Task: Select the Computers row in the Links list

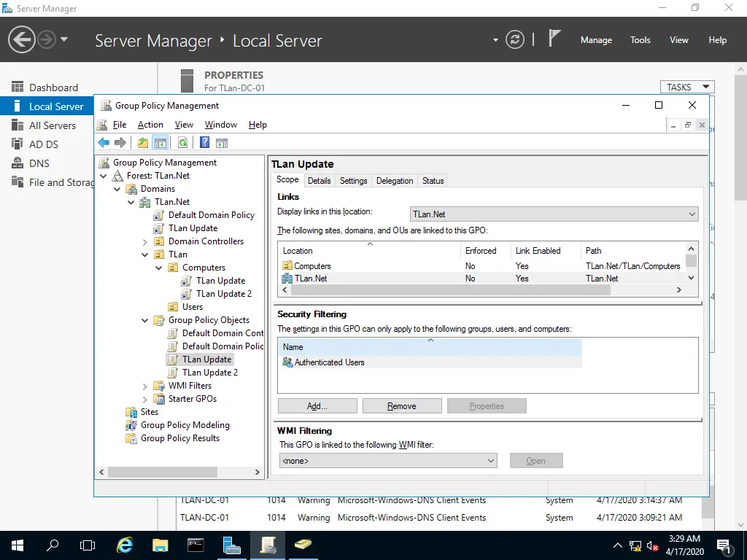Action: tap(482, 265)
